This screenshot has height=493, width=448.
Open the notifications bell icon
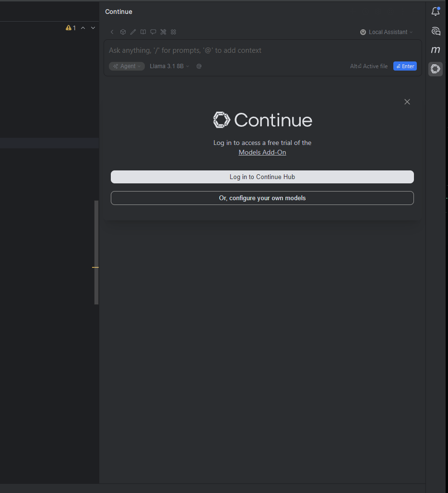[x=435, y=11]
